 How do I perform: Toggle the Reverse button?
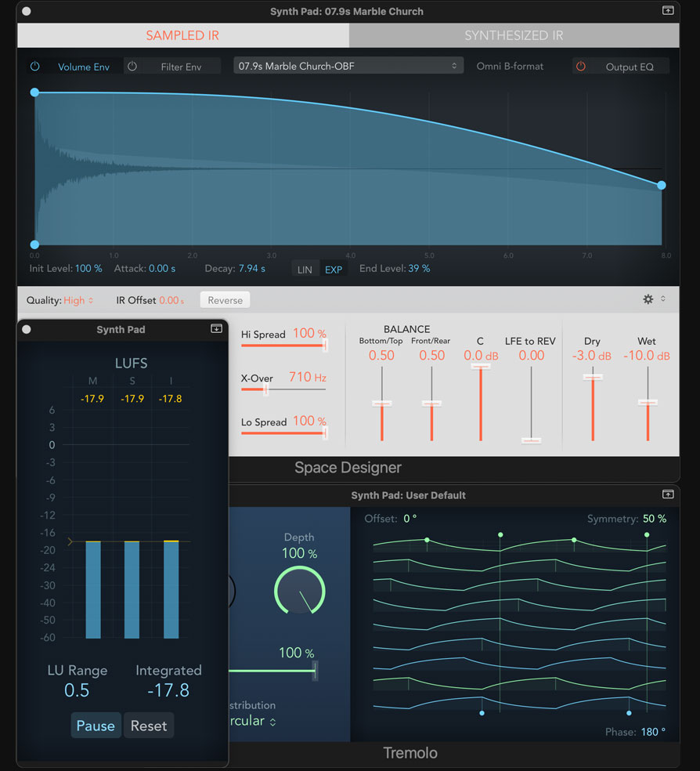(x=225, y=300)
